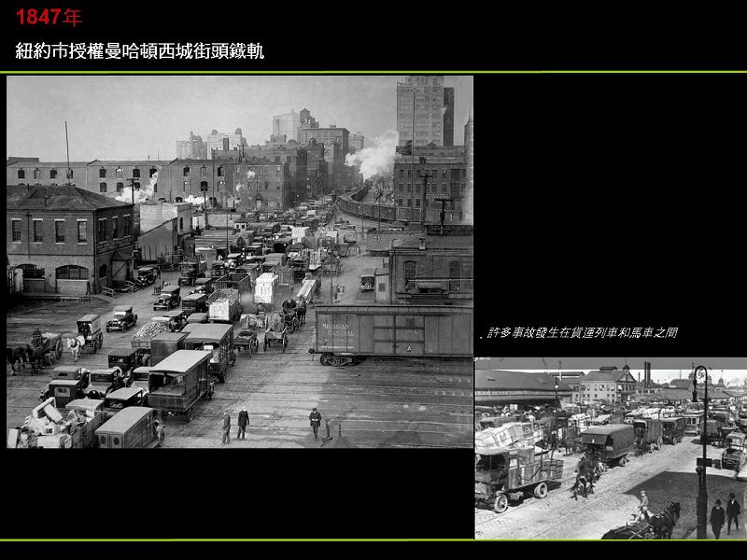Viewport: 747px width, 560px height.
Task: Click the red "1847年" slide title
Action: coord(49,18)
